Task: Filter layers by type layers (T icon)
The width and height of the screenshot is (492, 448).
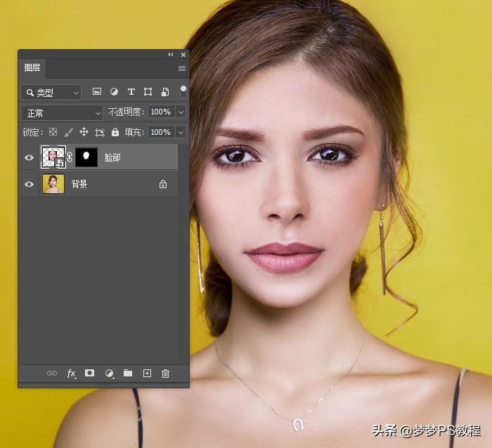Action: coord(131,92)
